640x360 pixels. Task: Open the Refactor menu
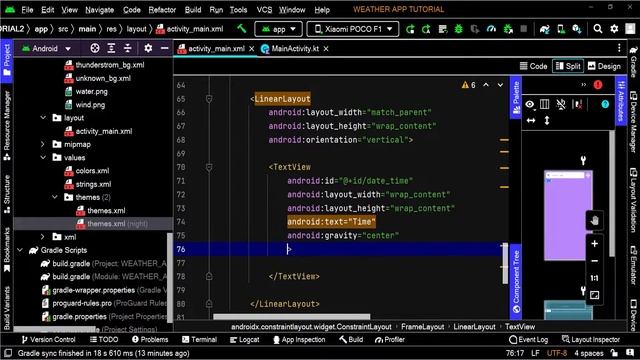click(x=162, y=10)
